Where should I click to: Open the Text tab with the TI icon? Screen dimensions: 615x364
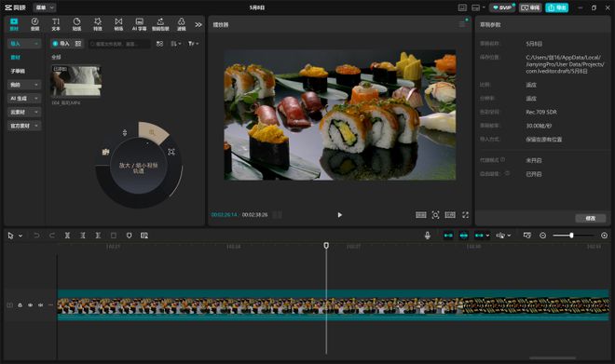56,24
